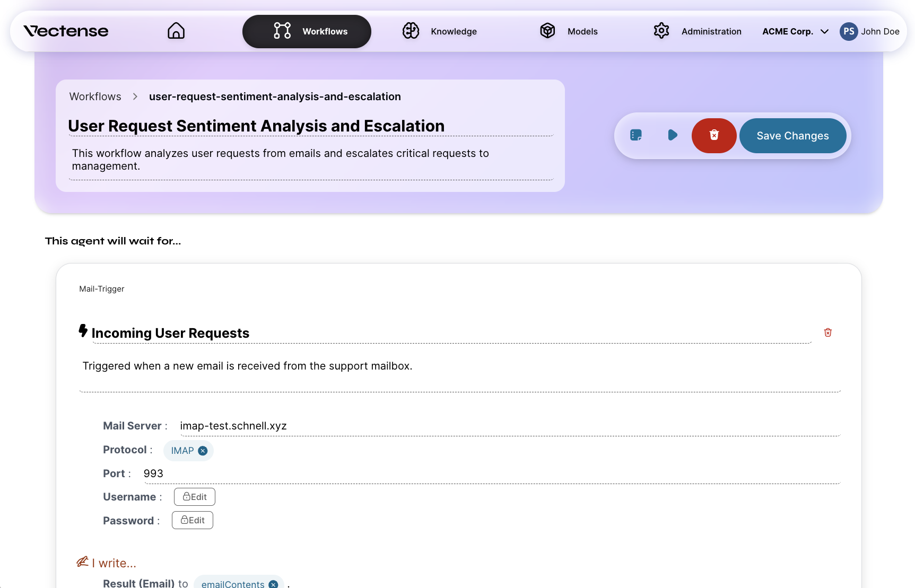The height and width of the screenshot is (588, 915).
Task: Click Edit for Password
Action: click(193, 520)
